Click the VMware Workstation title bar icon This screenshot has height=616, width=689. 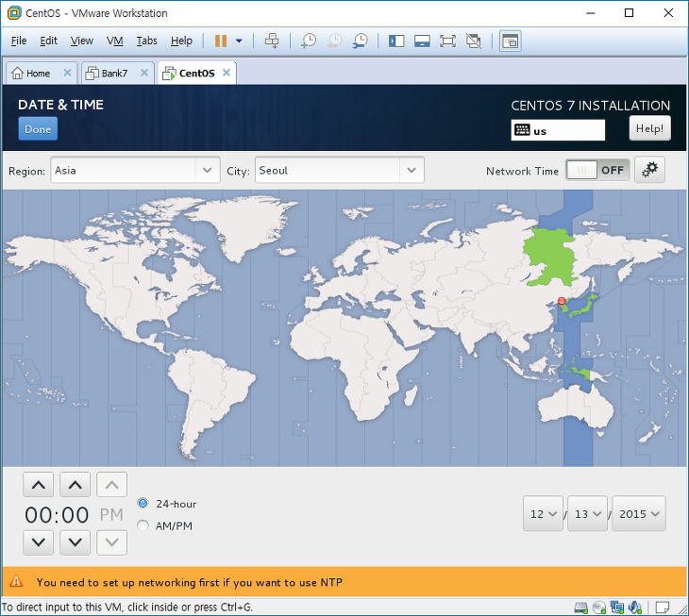pyautogui.click(x=14, y=13)
